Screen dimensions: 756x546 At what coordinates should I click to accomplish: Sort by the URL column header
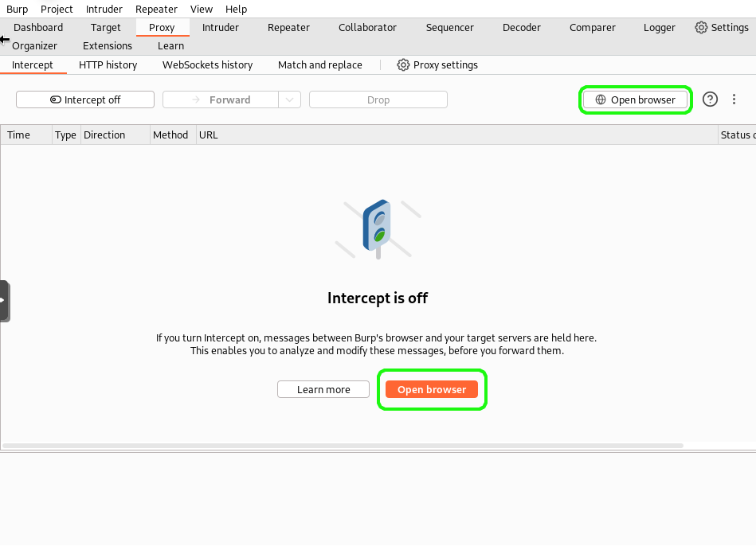coord(457,135)
